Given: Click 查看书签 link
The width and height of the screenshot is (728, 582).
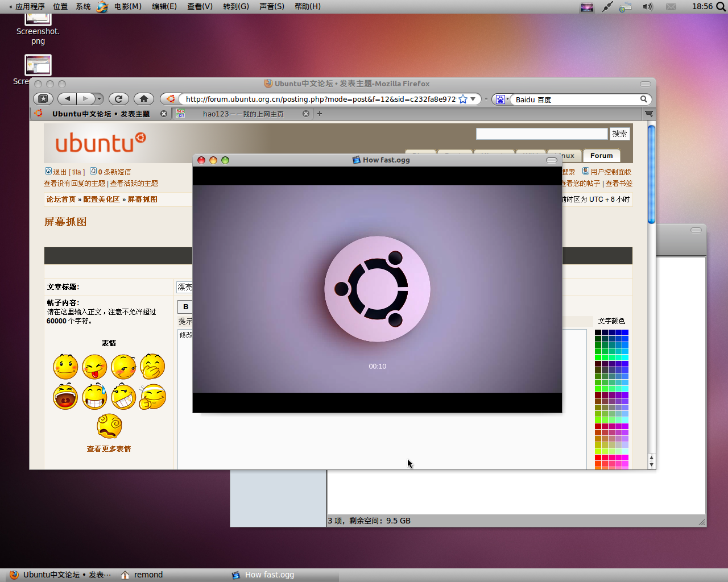Looking at the screenshot, I should [619, 184].
